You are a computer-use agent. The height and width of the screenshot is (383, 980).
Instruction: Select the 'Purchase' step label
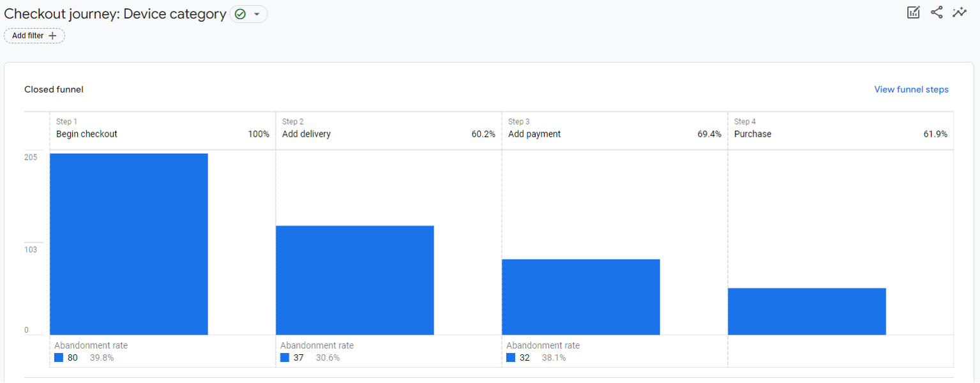pyautogui.click(x=753, y=134)
